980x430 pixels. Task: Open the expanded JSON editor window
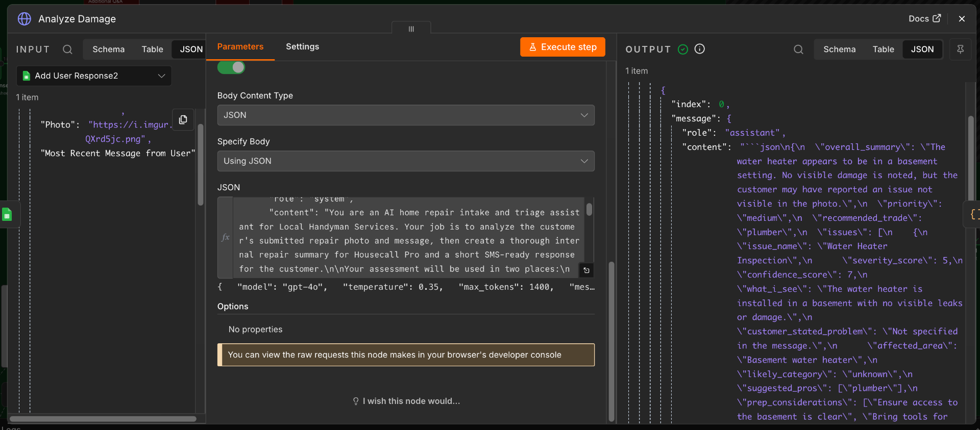coord(586,270)
